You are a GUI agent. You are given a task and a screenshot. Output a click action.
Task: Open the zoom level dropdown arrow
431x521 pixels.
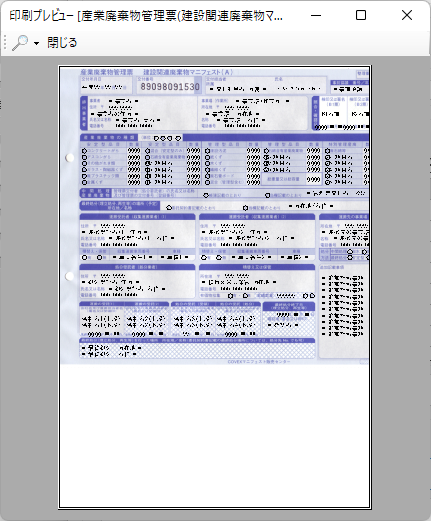pos(36,43)
